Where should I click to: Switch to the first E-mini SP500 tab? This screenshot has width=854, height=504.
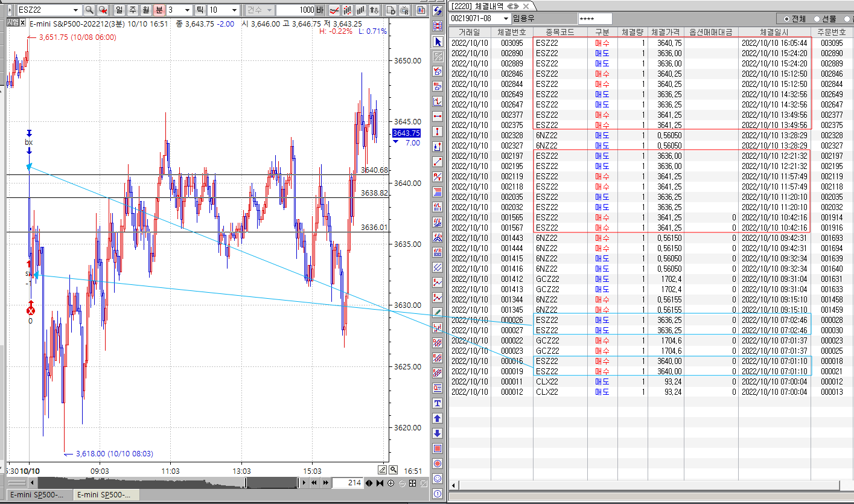37,494
